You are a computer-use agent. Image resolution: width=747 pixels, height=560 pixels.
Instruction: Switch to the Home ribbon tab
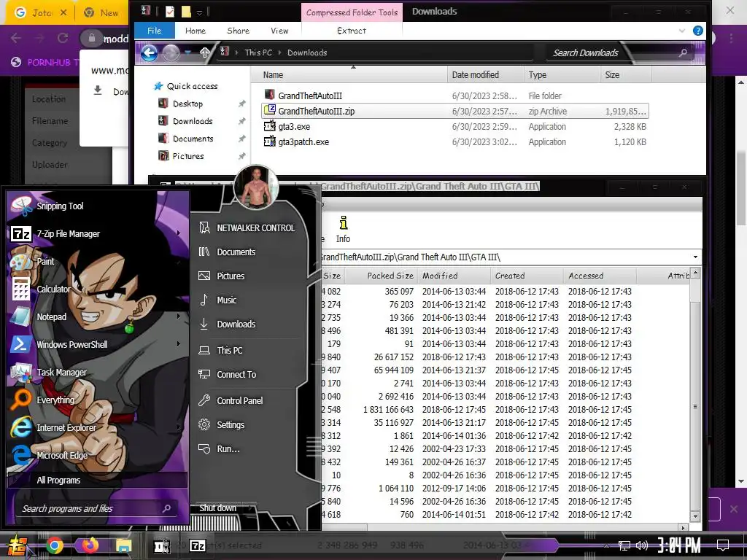(x=196, y=31)
